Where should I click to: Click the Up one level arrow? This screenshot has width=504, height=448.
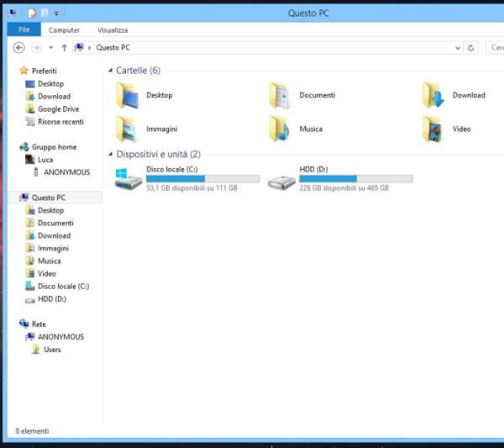(64, 48)
